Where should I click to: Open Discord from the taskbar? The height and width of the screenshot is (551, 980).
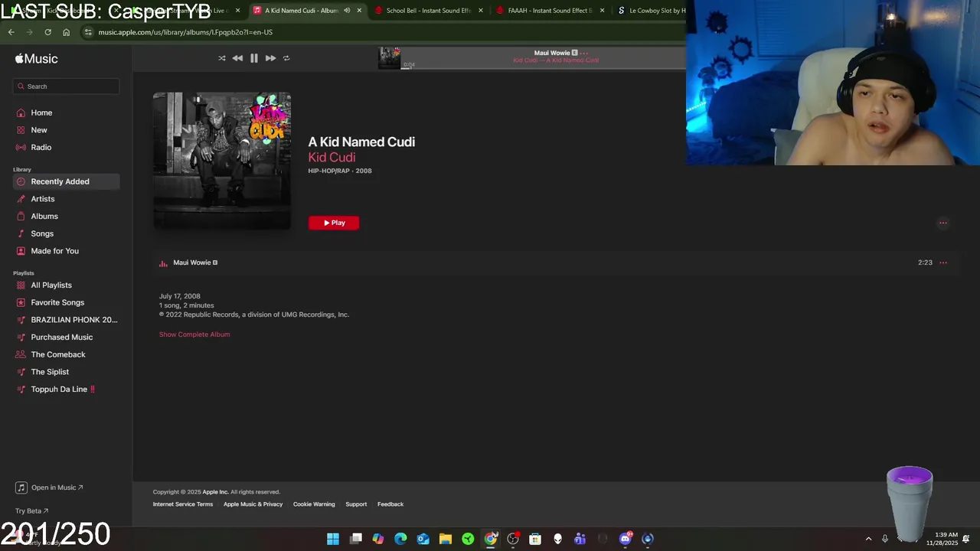pos(626,539)
